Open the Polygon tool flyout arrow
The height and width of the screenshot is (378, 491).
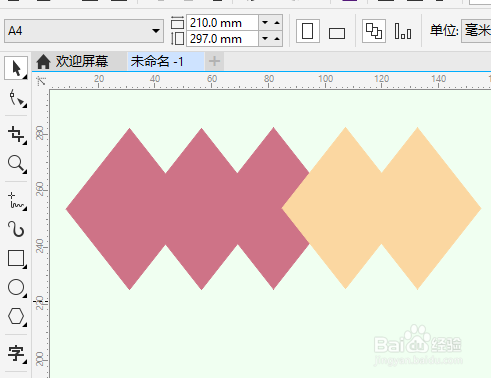(x=25, y=325)
